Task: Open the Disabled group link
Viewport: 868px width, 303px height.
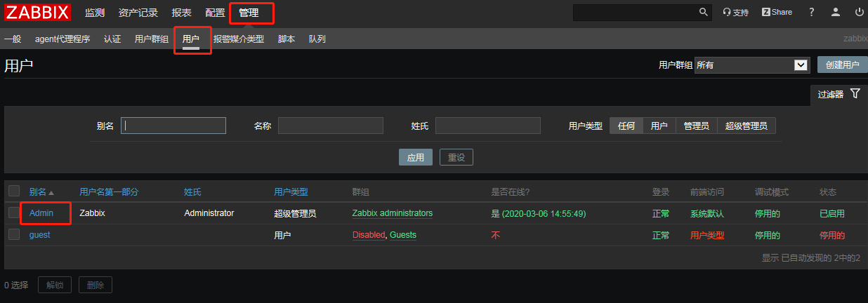Action: coord(369,235)
